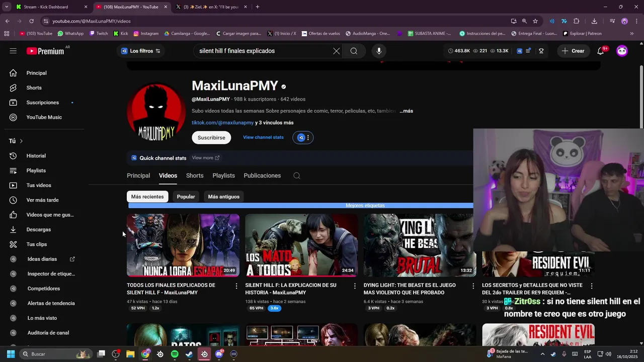Open Spotify from the taskbar

coord(175,354)
